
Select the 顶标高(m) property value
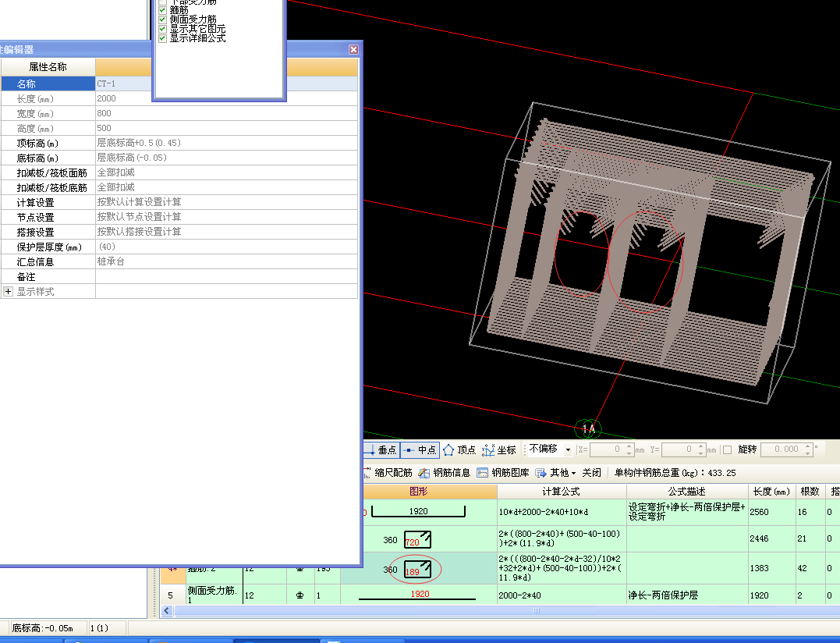pos(227,143)
